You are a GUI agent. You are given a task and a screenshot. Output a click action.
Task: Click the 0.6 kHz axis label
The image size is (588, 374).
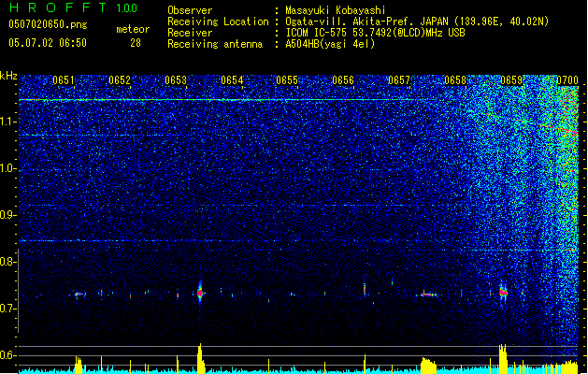pyautogui.click(x=7, y=355)
